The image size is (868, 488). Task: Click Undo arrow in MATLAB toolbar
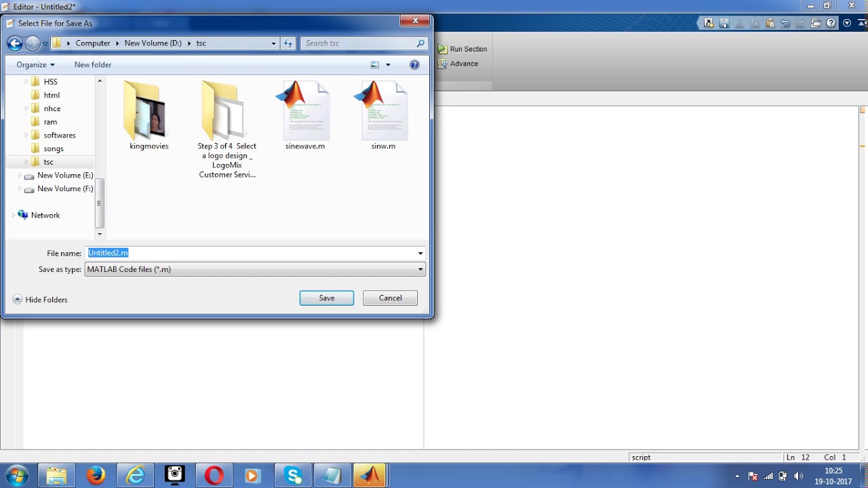tap(785, 23)
